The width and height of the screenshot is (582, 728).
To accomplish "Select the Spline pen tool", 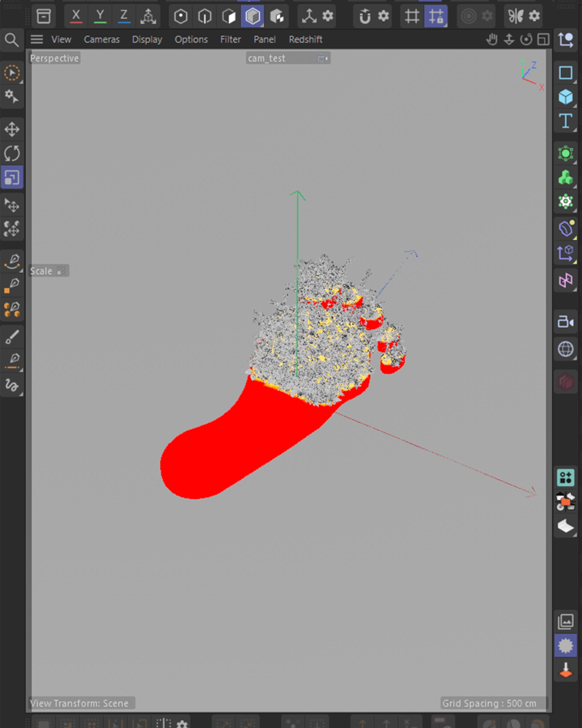I will (12, 262).
